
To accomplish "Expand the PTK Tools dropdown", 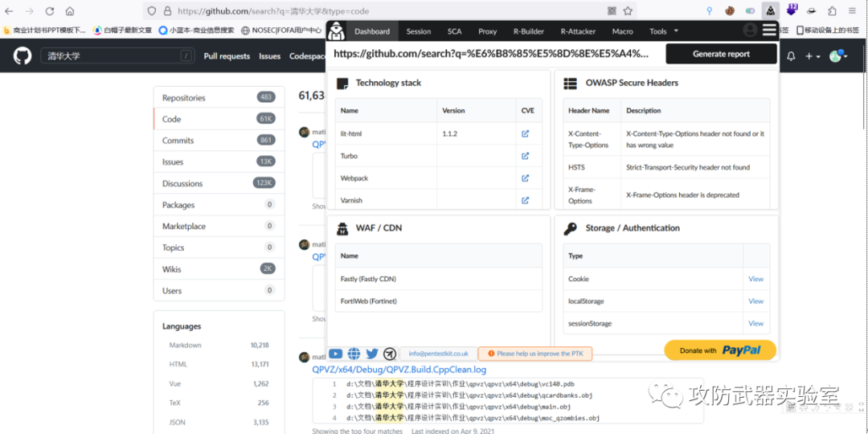I will coord(663,31).
